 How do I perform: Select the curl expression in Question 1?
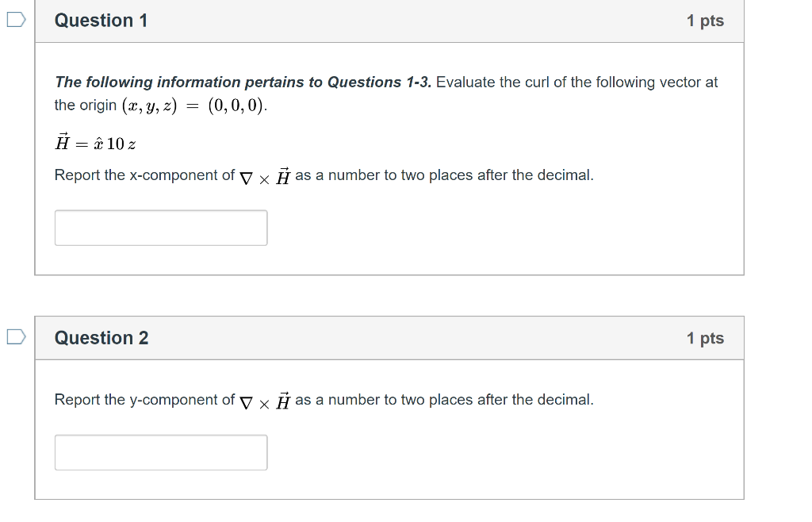point(264,175)
